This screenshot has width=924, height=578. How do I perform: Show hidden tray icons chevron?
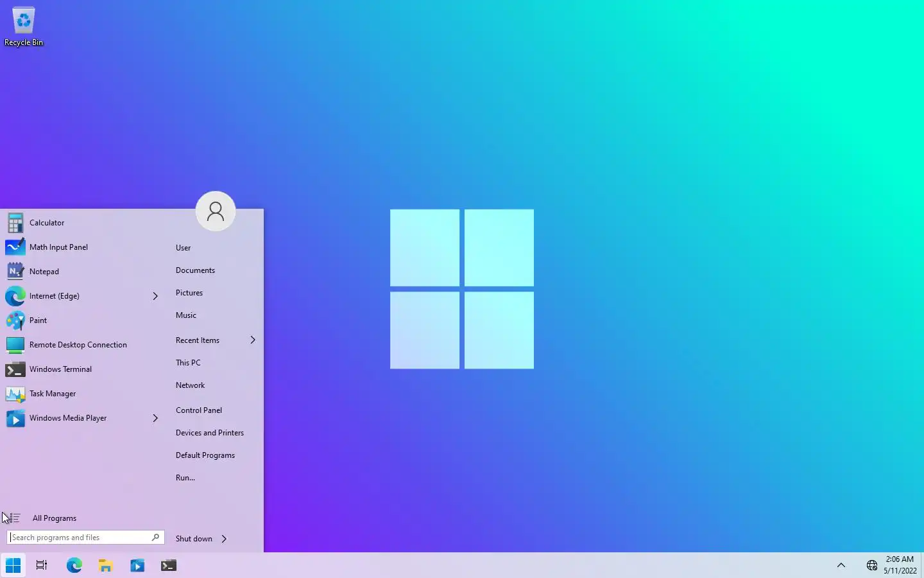(x=841, y=565)
